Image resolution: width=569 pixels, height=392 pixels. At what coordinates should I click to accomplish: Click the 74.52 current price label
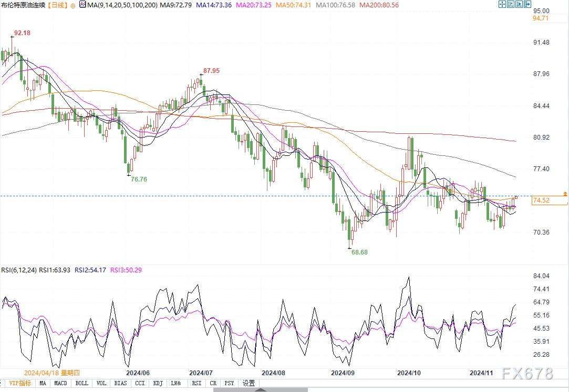coord(541,200)
